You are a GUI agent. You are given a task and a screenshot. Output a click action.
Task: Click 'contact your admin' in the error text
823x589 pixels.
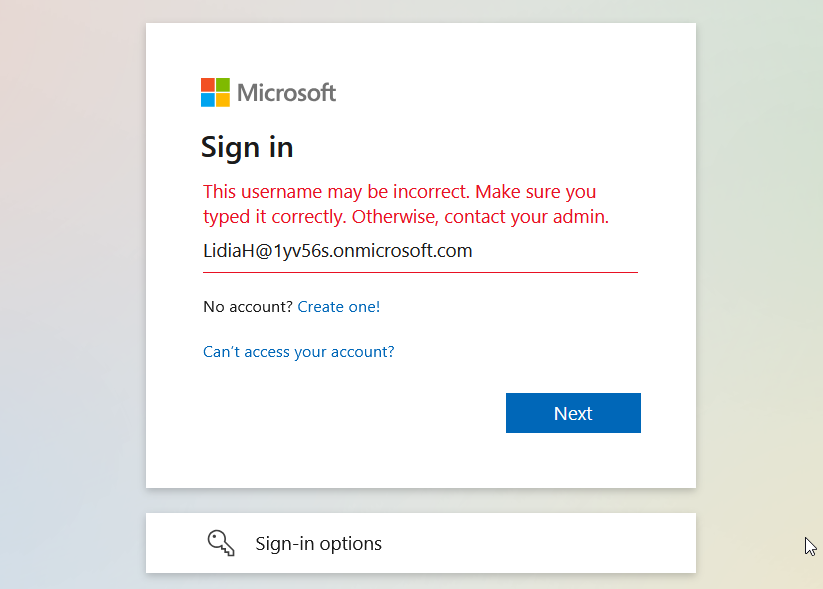point(526,217)
